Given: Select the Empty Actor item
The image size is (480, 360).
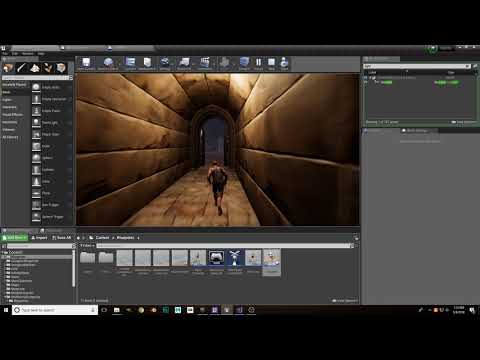Looking at the screenshot, I should coord(52,87).
